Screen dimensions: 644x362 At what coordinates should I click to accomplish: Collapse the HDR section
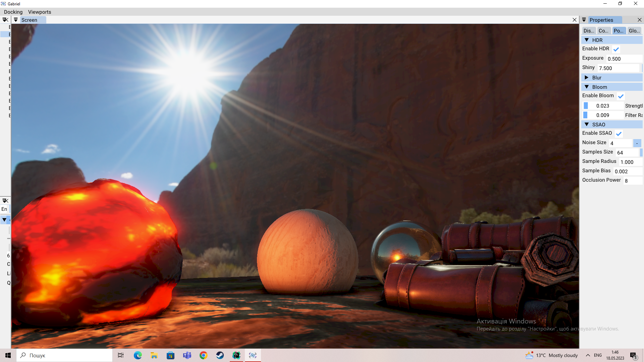tap(587, 40)
